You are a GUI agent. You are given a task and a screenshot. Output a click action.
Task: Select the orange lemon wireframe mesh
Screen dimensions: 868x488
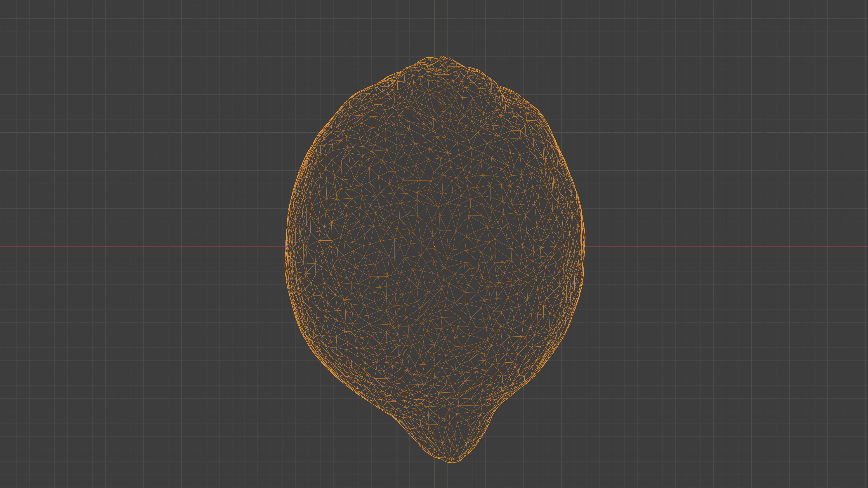[x=435, y=259]
